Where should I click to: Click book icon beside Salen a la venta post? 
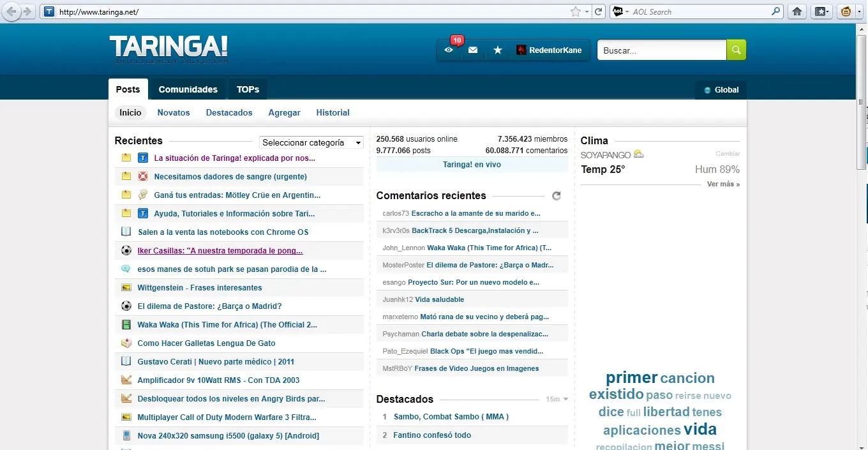(126, 232)
